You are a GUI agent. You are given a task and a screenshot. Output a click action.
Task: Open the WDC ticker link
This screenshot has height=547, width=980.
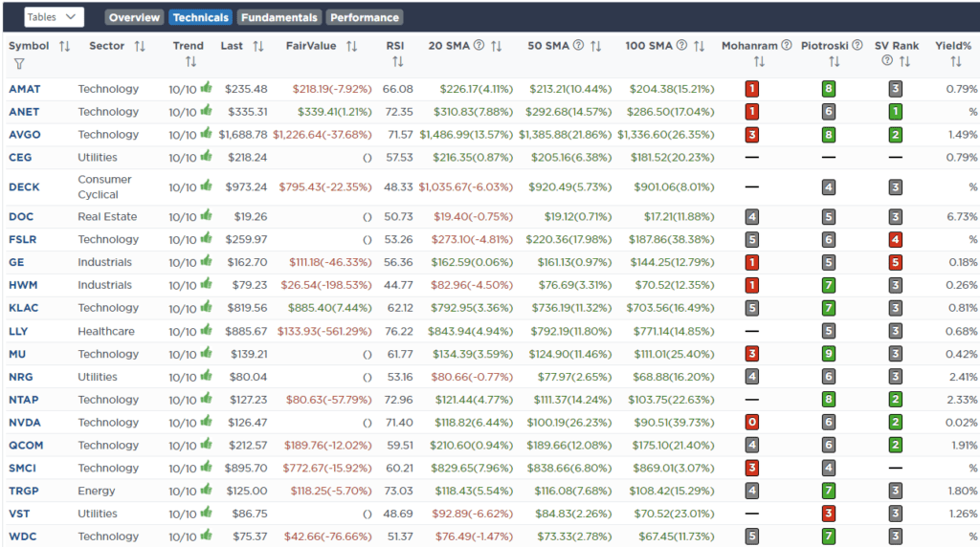[23, 536]
